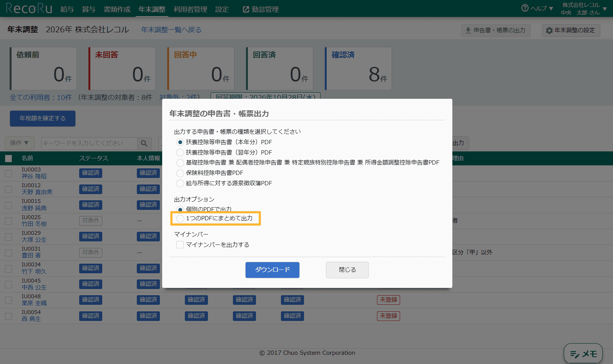This screenshot has width=613, height=364.
Task: Open the 設定 menu
Action: click(222, 9)
